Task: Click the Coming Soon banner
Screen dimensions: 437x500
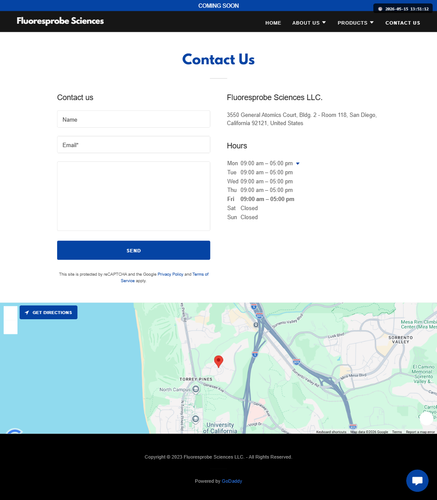Action: click(218, 6)
